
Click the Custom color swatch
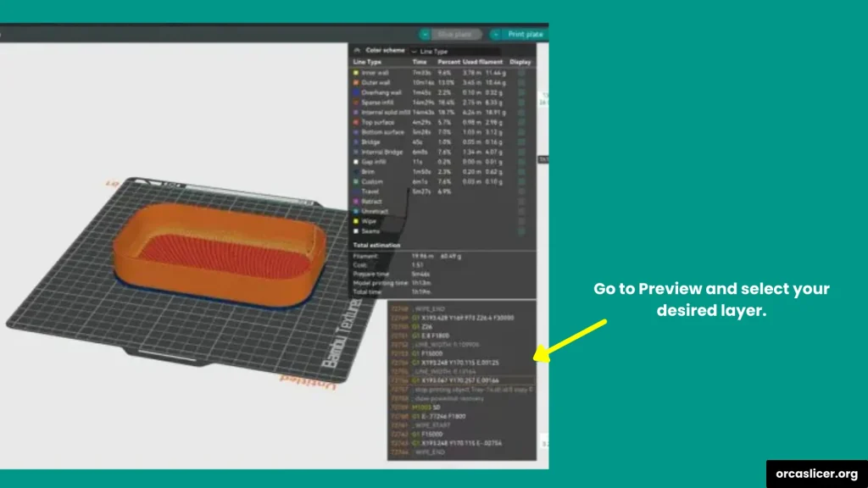[356, 182]
